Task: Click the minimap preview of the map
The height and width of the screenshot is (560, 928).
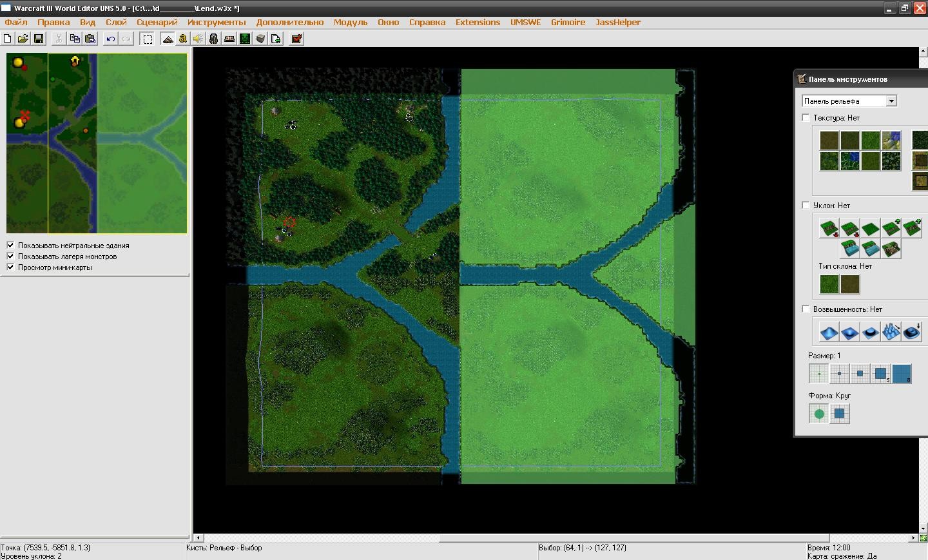Action: 97,143
